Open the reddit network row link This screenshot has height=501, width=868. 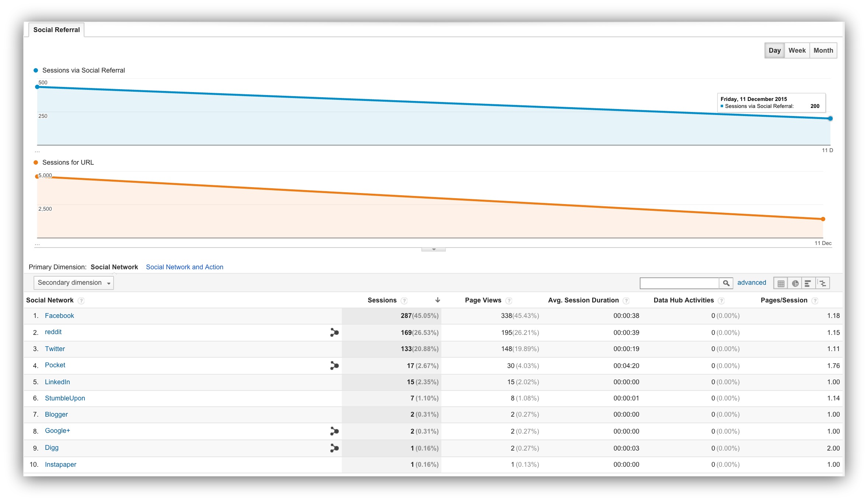tap(53, 332)
